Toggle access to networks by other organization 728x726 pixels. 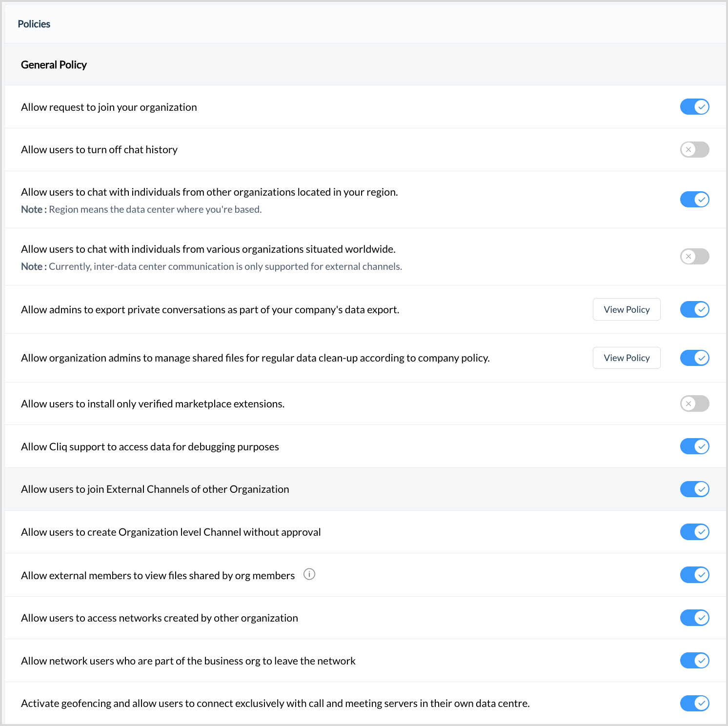(694, 618)
